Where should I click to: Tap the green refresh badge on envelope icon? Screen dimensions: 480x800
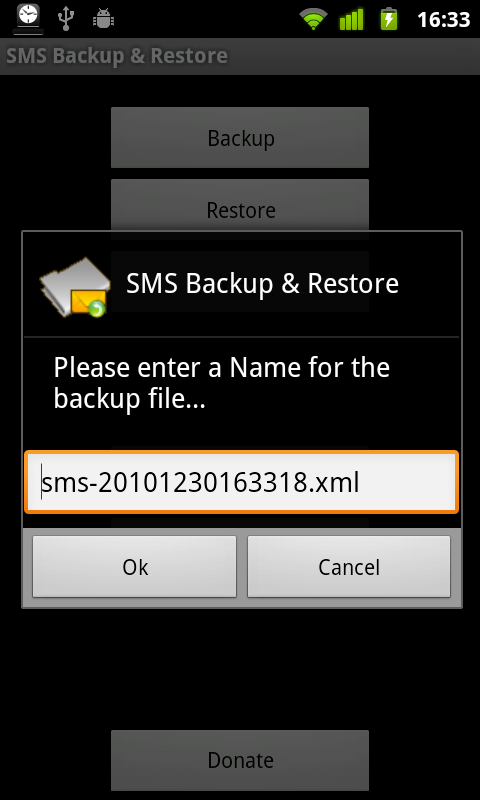[x=96, y=308]
